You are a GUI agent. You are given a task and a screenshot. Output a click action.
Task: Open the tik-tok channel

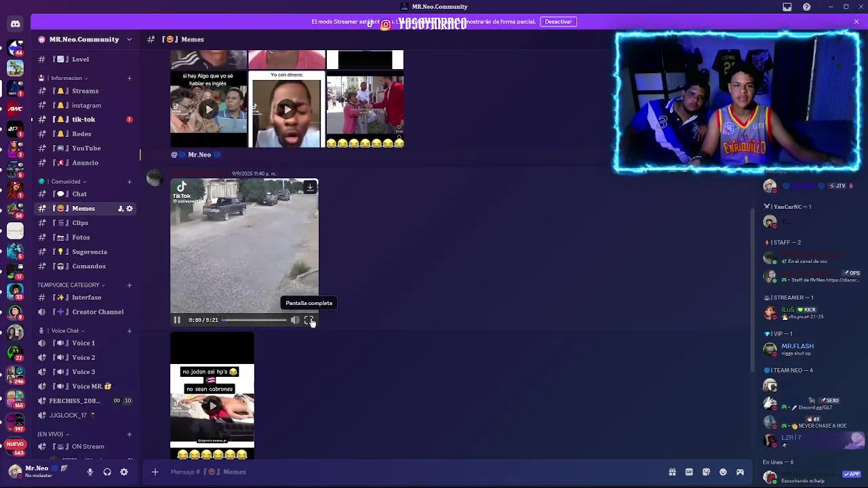85,119
